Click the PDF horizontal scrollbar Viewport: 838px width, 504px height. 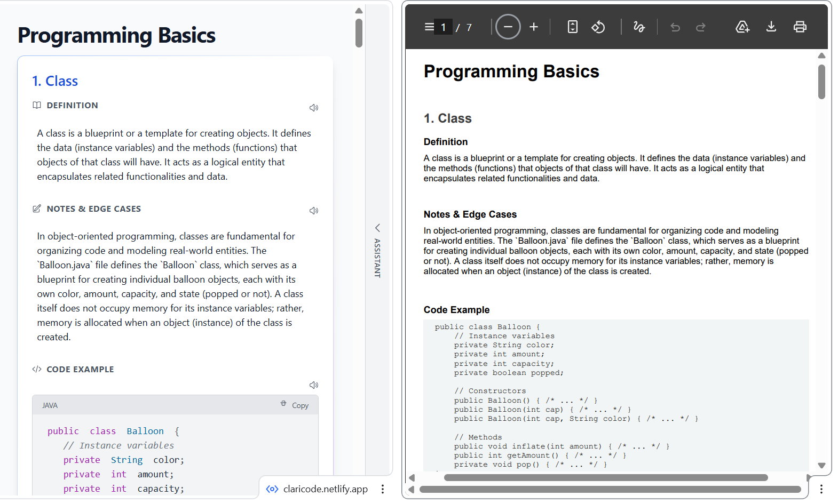coord(606,478)
